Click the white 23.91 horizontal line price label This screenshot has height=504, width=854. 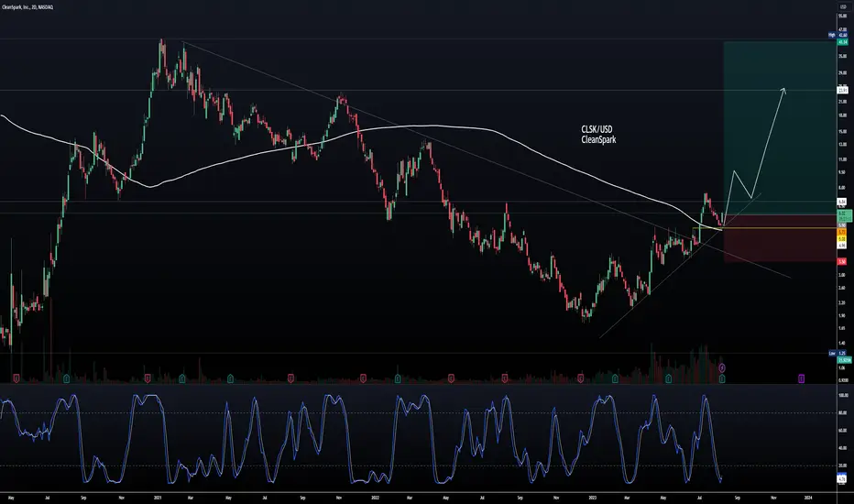(843, 91)
